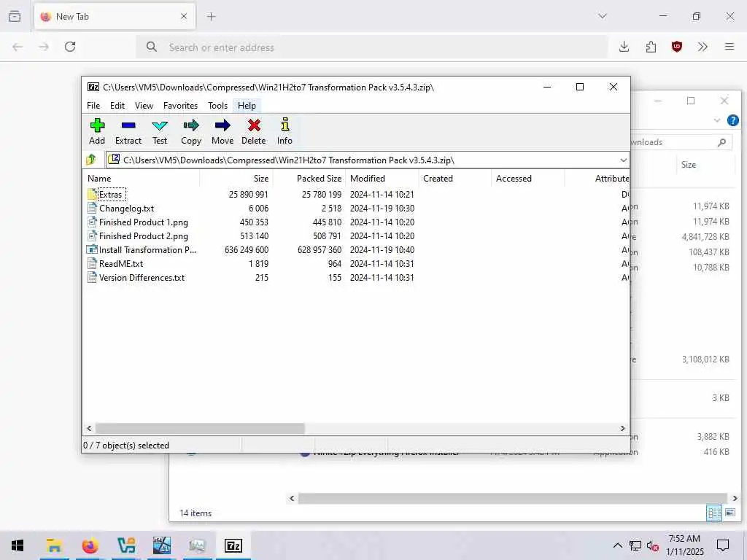
Task: Click the Firefox address bar
Action: 371,47
